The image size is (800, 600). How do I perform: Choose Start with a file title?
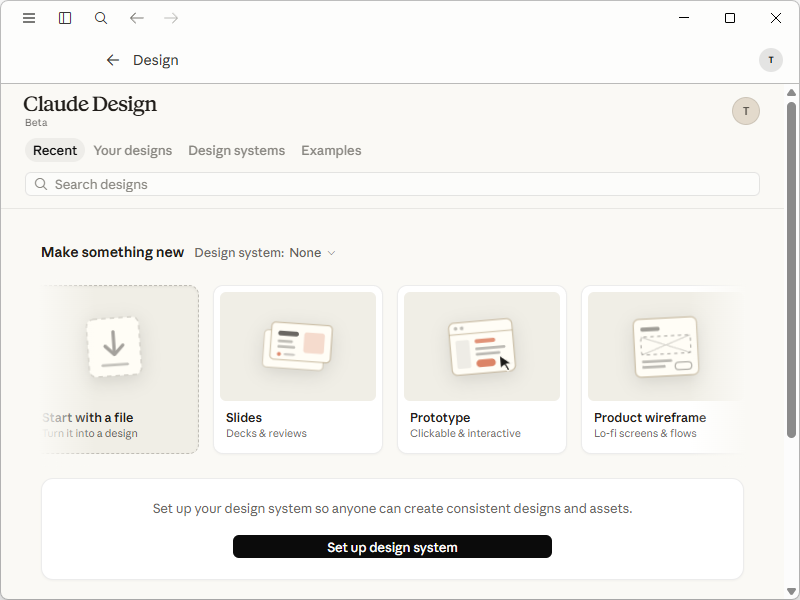pyautogui.click(x=88, y=417)
